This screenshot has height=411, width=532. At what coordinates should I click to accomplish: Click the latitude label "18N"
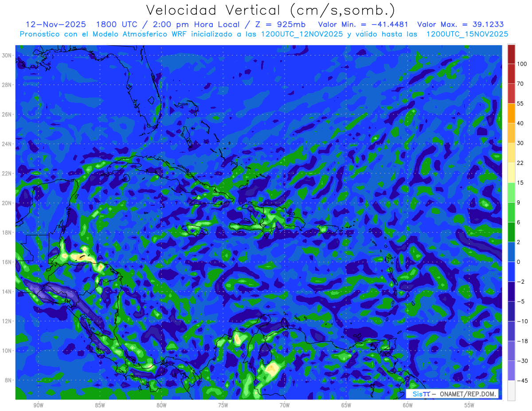click(8, 232)
